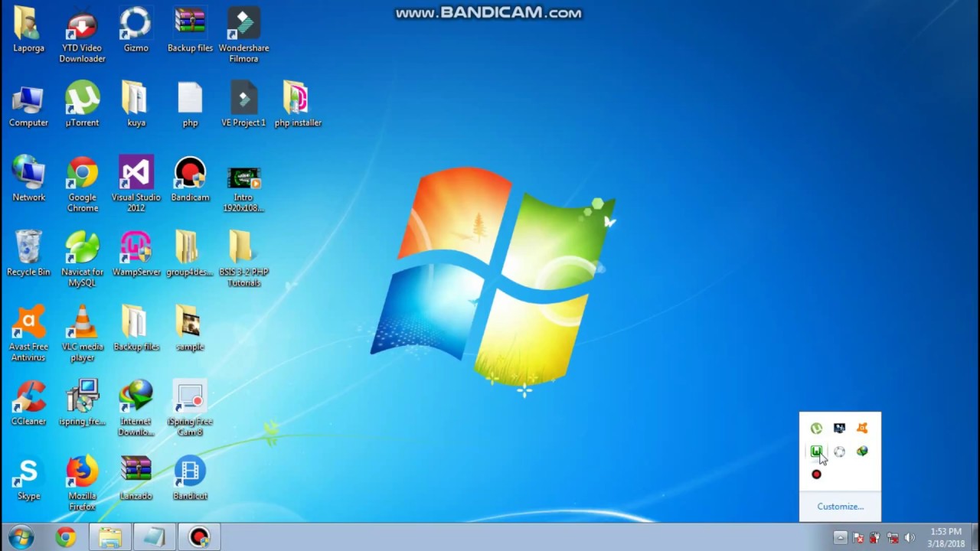Select the iSpring Free Cam 8 shortcut
The width and height of the screenshot is (980, 551).
(x=190, y=409)
